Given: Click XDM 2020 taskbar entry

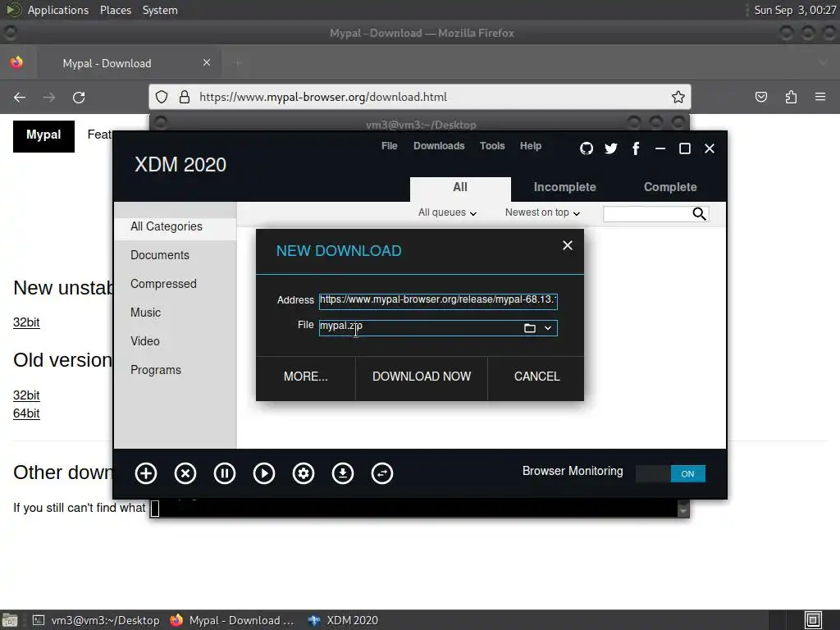Looking at the screenshot, I should [344, 620].
